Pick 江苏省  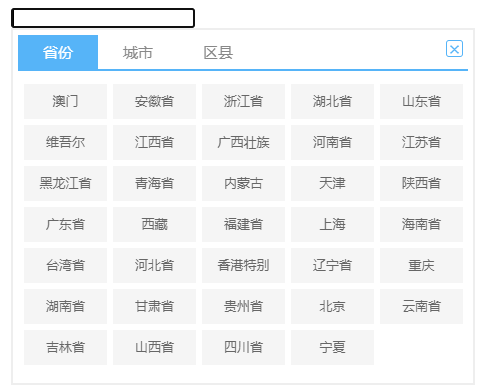pos(421,142)
